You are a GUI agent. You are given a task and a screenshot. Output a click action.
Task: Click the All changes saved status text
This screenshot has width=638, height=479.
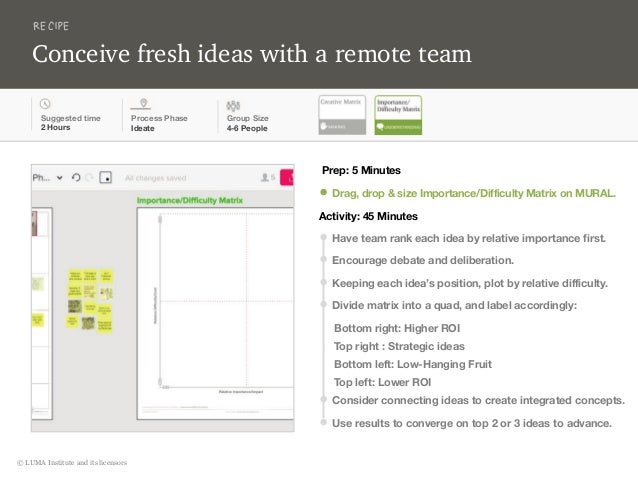[155, 178]
